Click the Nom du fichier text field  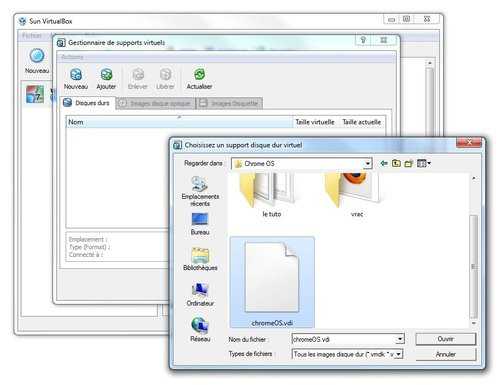click(344, 339)
